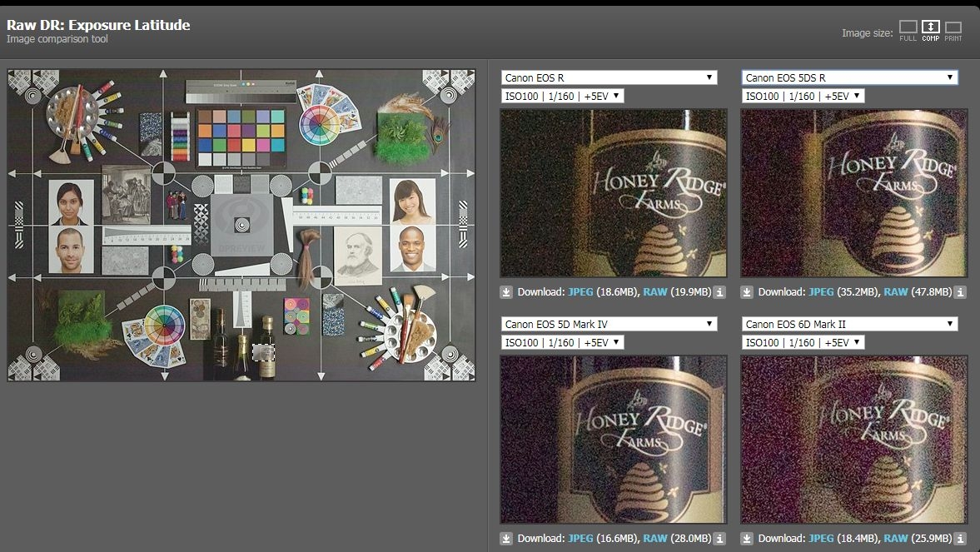Open exposure setting dropdown under Canon EOS 6D Mark II
980x552 pixels.
pyautogui.click(x=803, y=342)
